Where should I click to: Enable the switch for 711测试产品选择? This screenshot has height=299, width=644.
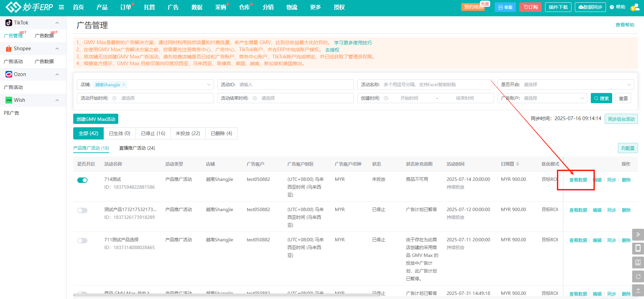82,241
